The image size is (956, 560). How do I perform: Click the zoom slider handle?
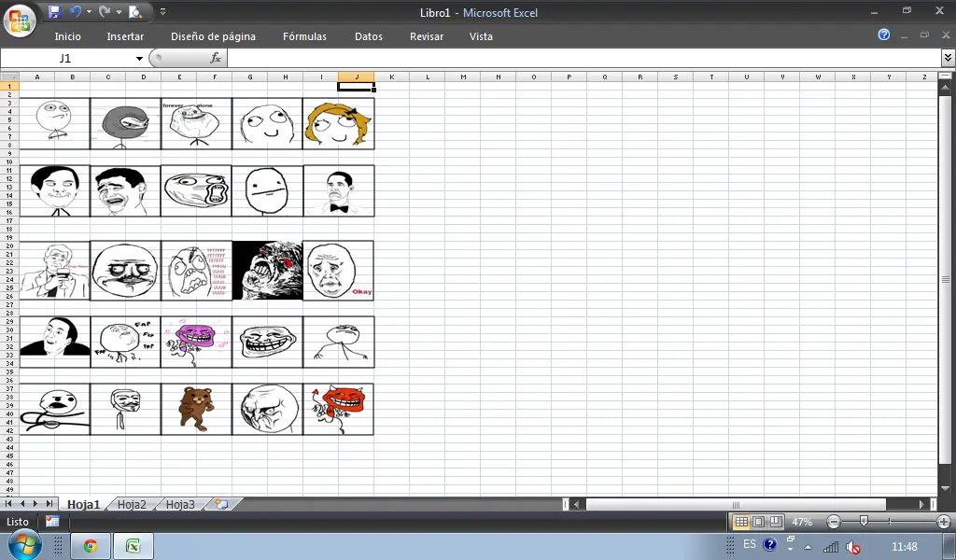[864, 522]
